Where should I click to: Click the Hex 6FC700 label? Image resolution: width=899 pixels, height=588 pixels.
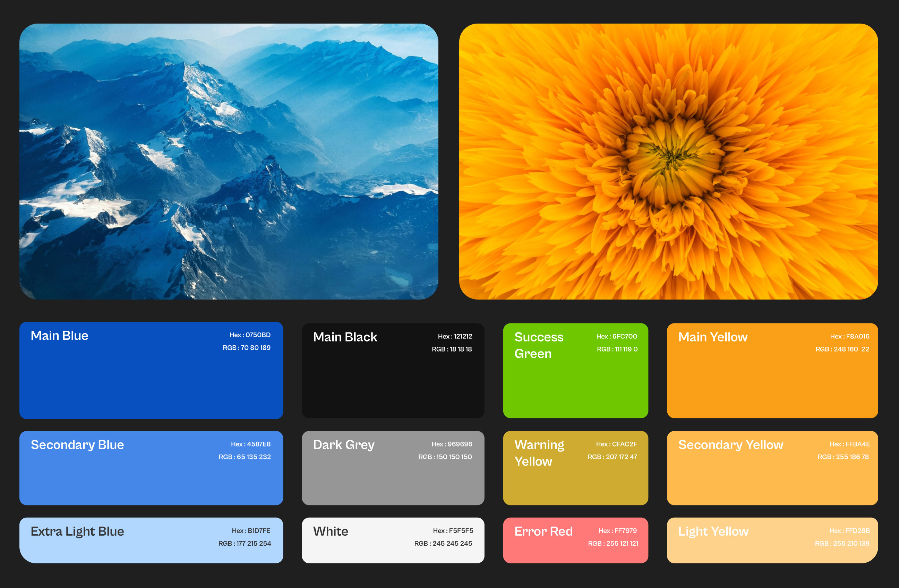click(616, 337)
